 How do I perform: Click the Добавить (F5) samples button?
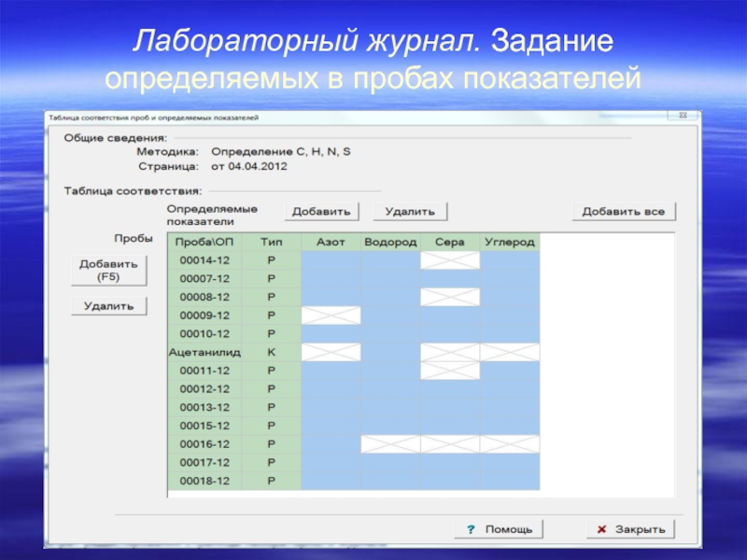pos(108,271)
